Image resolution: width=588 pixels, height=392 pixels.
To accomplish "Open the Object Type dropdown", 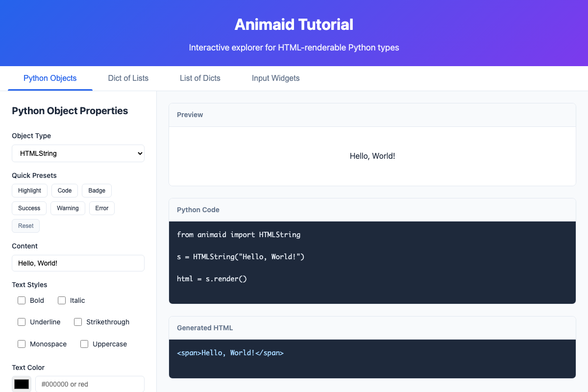I will click(x=78, y=153).
